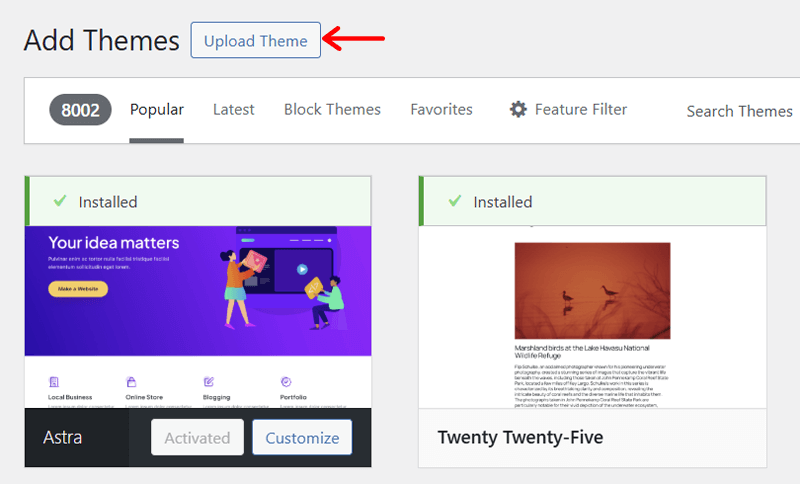Click the Blogging icon in Astra preview

coord(209,381)
